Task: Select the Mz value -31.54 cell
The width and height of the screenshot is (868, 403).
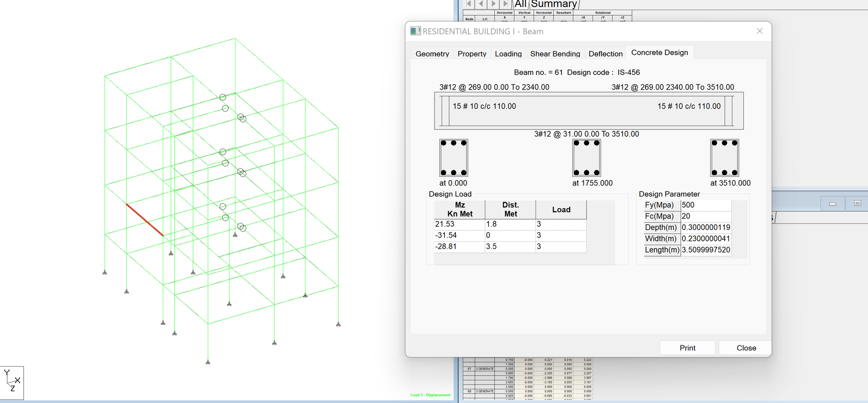Action: pos(459,235)
